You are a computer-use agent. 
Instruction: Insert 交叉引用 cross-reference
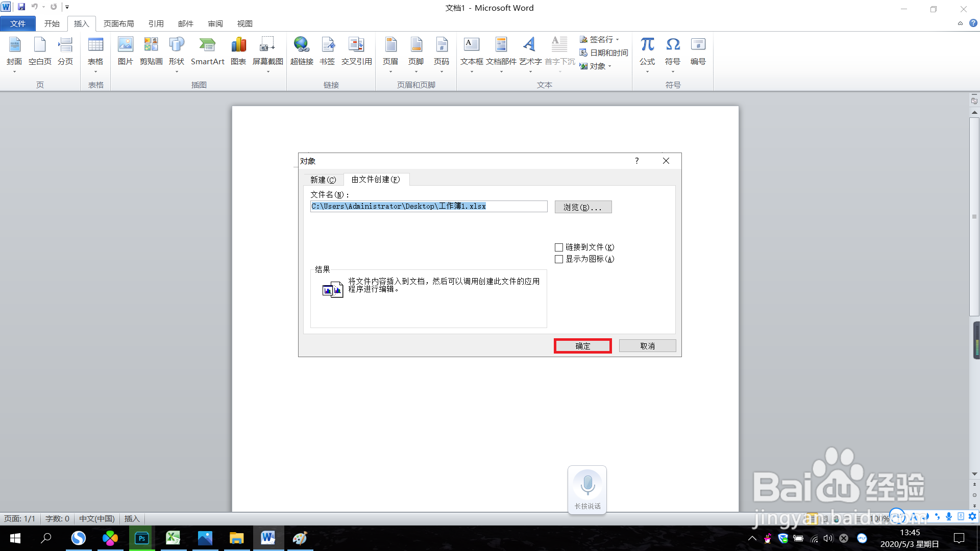pyautogui.click(x=356, y=51)
